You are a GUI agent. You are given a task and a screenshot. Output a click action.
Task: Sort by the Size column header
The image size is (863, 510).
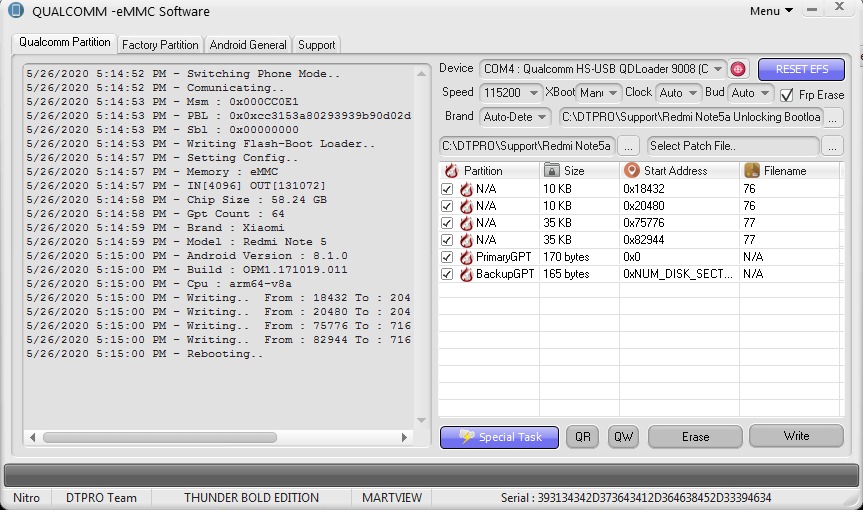pos(580,171)
